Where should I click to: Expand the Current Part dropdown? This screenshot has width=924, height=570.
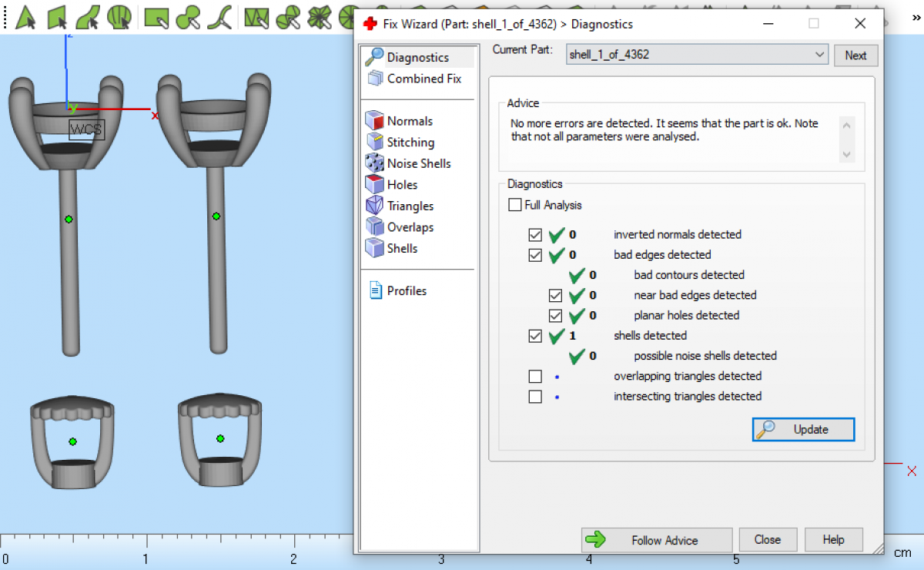click(819, 55)
